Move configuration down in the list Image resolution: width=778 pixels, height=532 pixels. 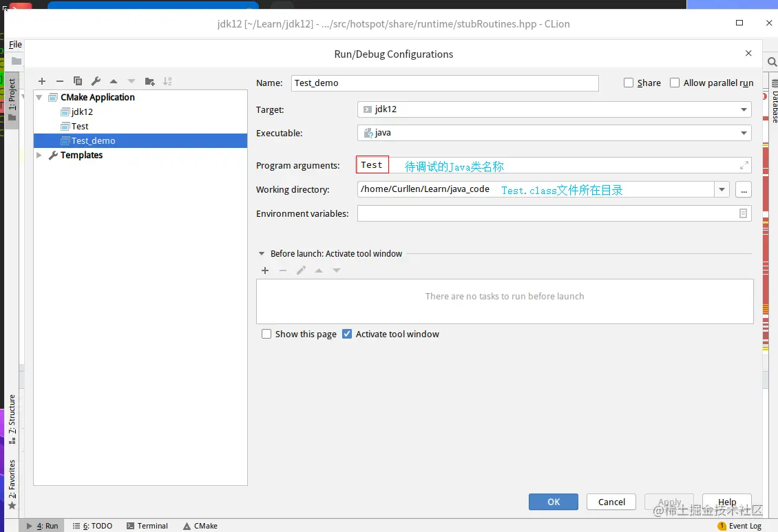(x=132, y=81)
